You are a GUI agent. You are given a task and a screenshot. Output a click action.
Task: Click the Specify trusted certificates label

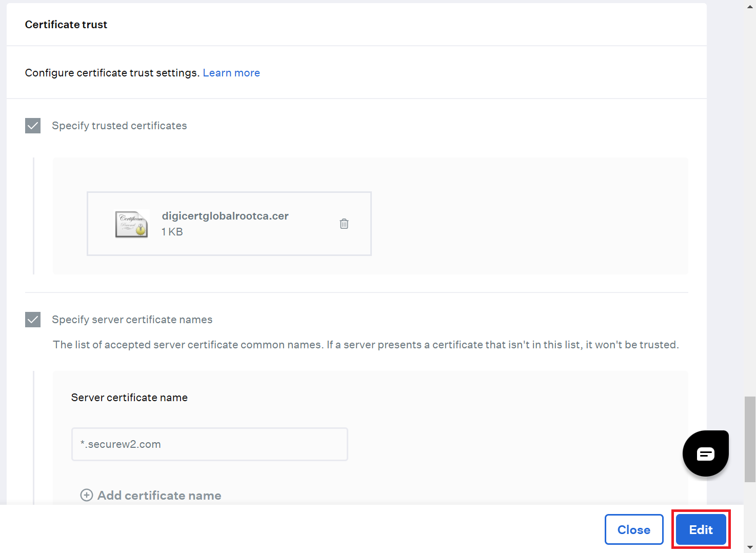pos(120,126)
